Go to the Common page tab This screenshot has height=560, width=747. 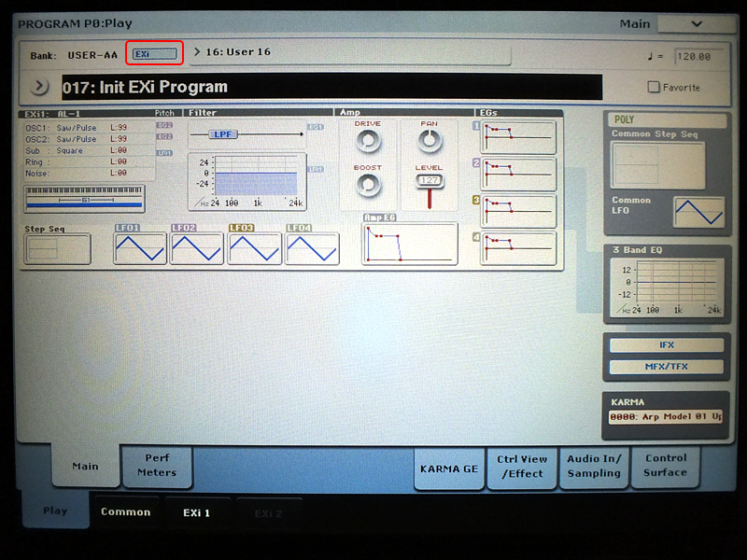pyautogui.click(x=125, y=511)
